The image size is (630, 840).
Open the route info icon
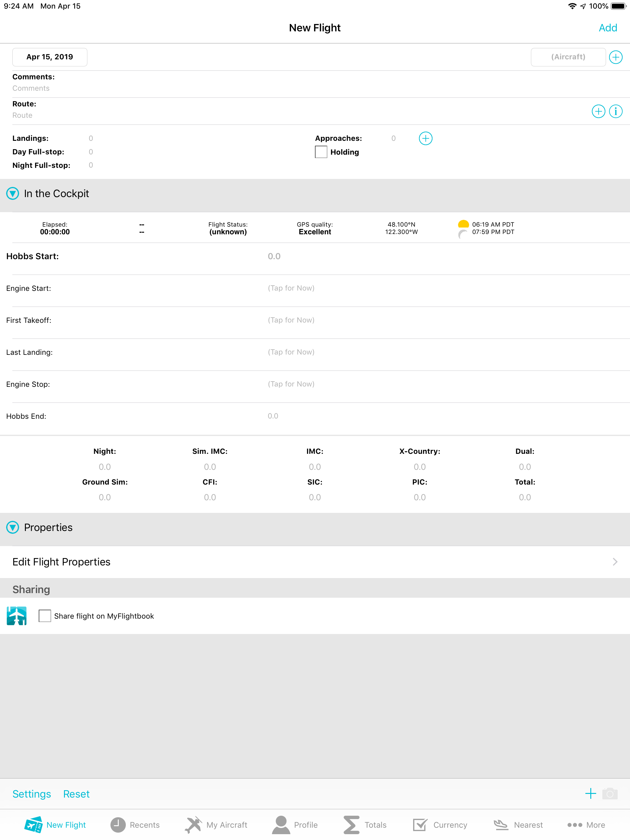pyautogui.click(x=616, y=111)
